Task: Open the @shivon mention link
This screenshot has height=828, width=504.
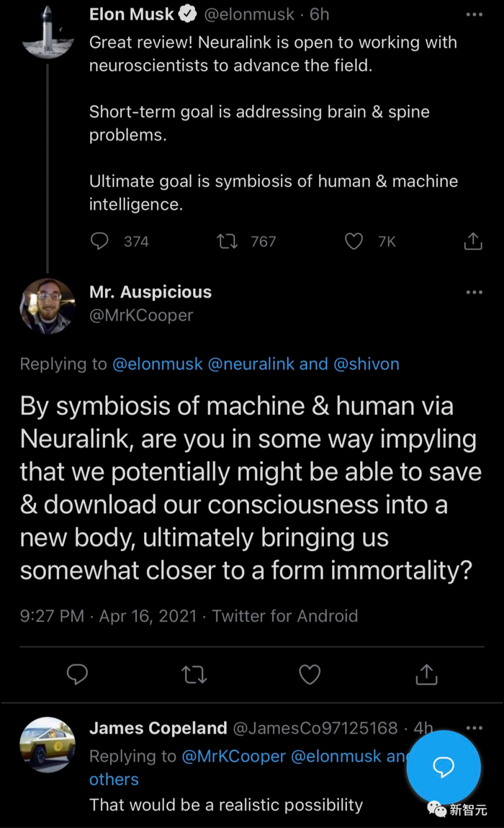Action: [x=366, y=364]
